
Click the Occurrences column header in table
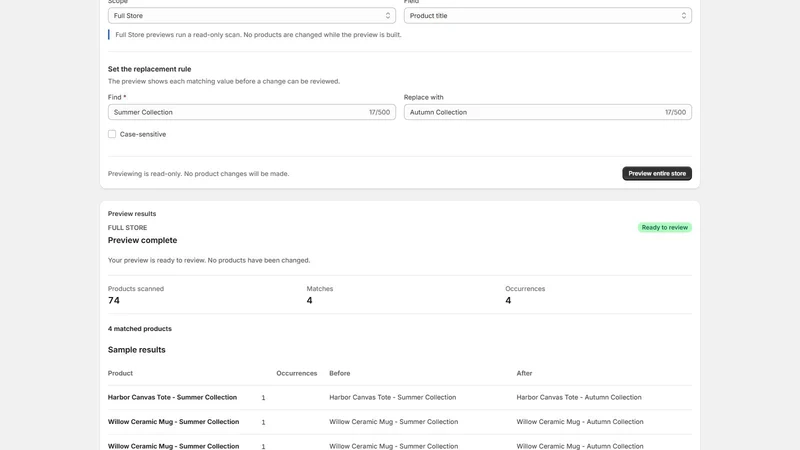click(297, 373)
